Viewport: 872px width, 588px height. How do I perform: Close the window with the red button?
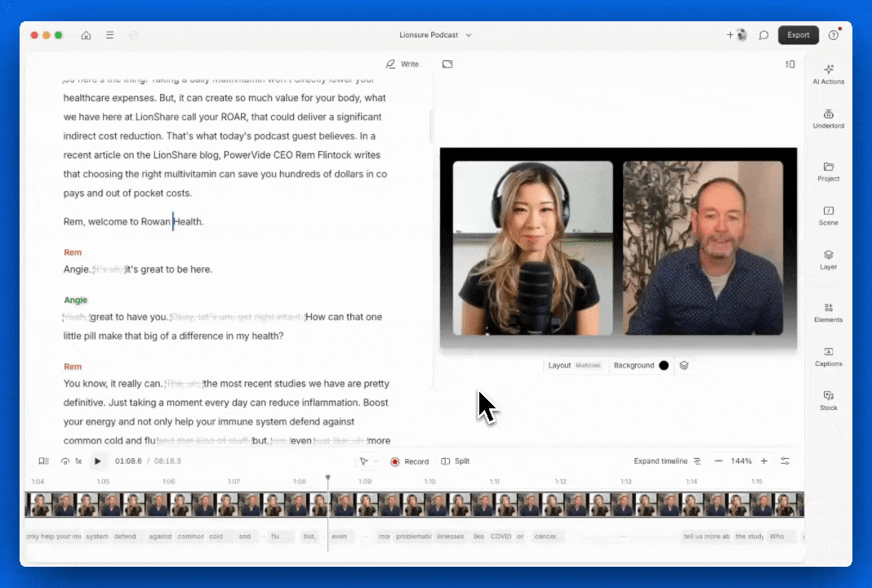(x=34, y=35)
